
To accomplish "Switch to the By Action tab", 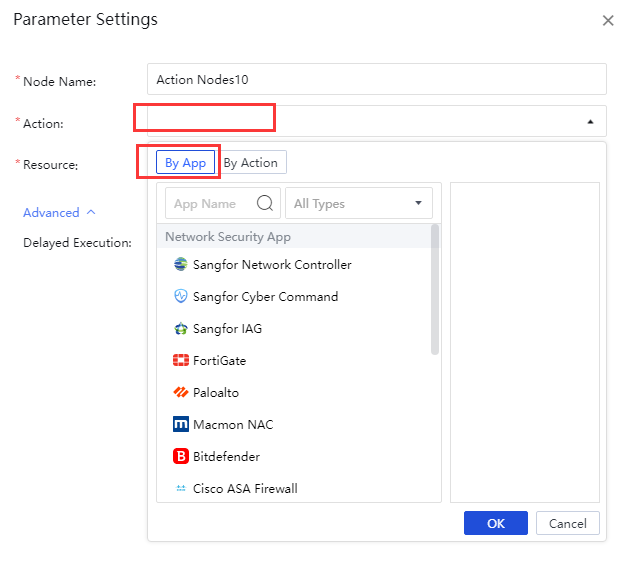I will coord(251,162).
